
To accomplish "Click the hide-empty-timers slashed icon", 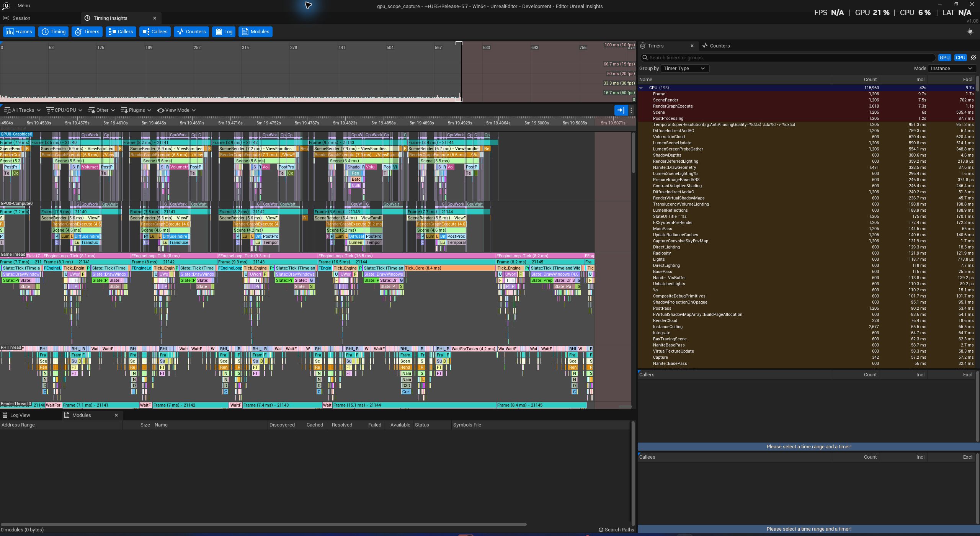I will click(x=973, y=57).
